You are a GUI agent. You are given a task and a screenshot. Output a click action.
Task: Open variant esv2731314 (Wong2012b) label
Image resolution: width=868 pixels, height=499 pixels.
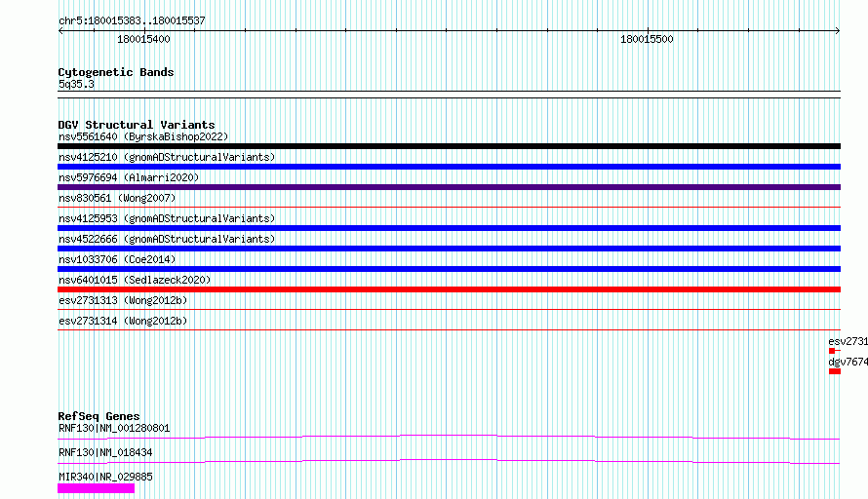[x=123, y=321]
